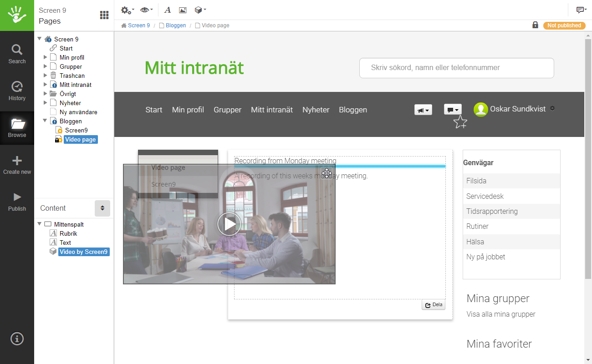The height and width of the screenshot is (364, 592).
Task: Click Start in the site navigation bar
Action: pyautogui.click(x=154, y=110)
